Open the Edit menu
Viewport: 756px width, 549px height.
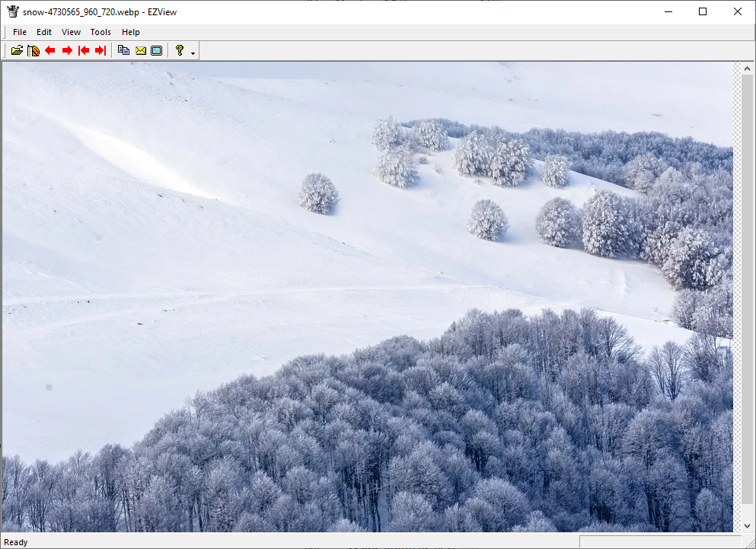(44, 32)
